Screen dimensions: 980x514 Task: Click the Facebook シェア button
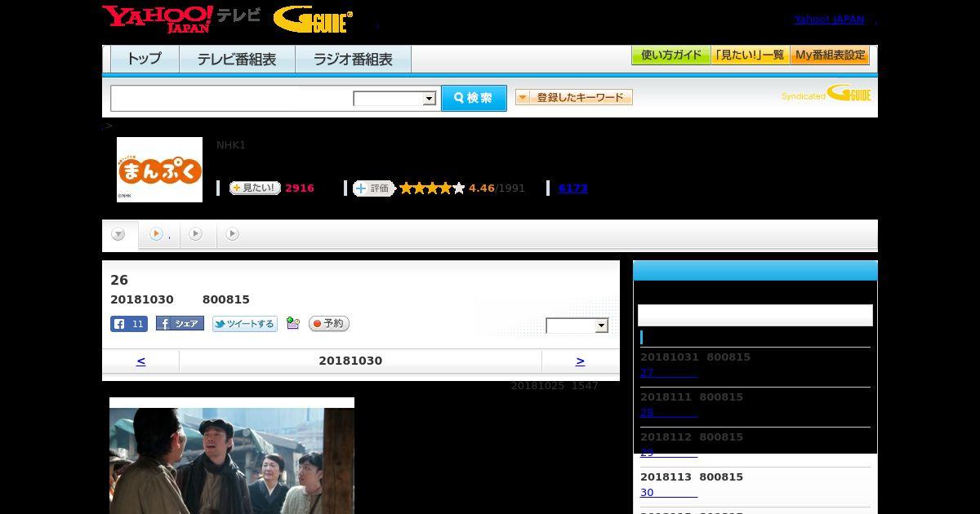tap(180, 324)
